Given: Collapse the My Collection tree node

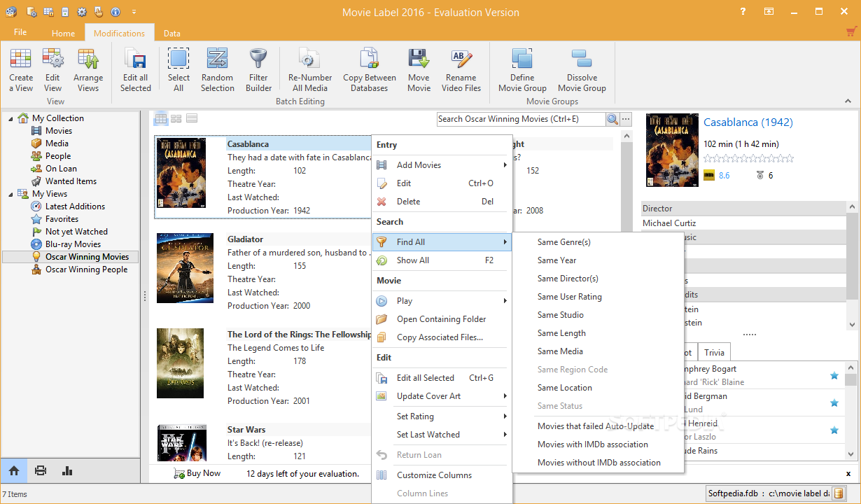Looking at the screenshot, I should click(x=10, y=118).
